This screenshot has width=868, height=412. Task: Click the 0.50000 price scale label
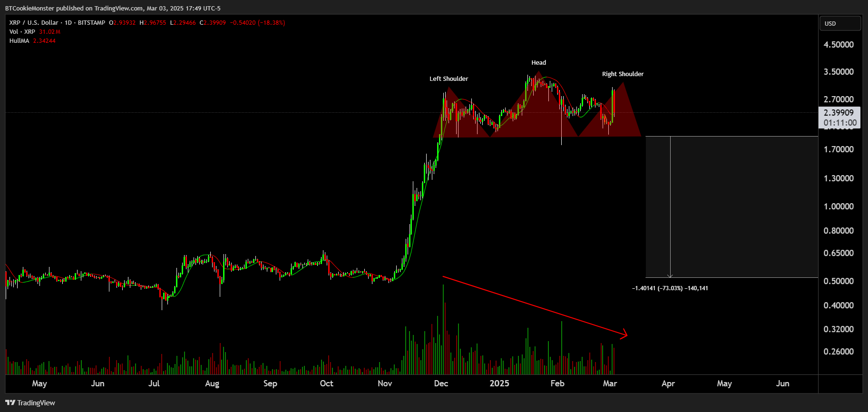pyautogui.click(x=839, y=281)
